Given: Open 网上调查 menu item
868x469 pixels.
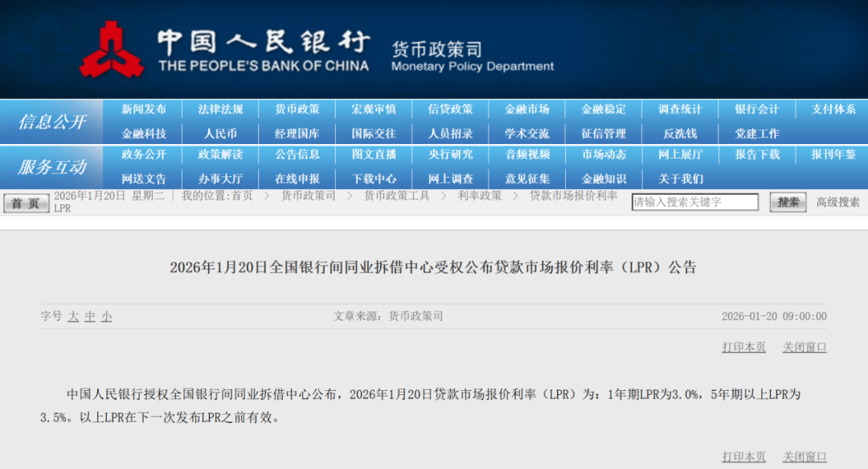Looking at the screenshot, I should pos(451,179).
